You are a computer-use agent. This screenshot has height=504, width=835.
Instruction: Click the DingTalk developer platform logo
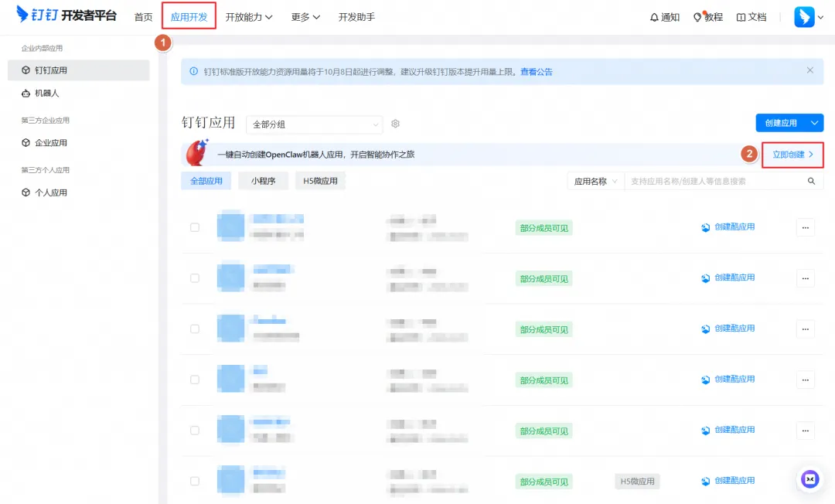pos(66,15)
